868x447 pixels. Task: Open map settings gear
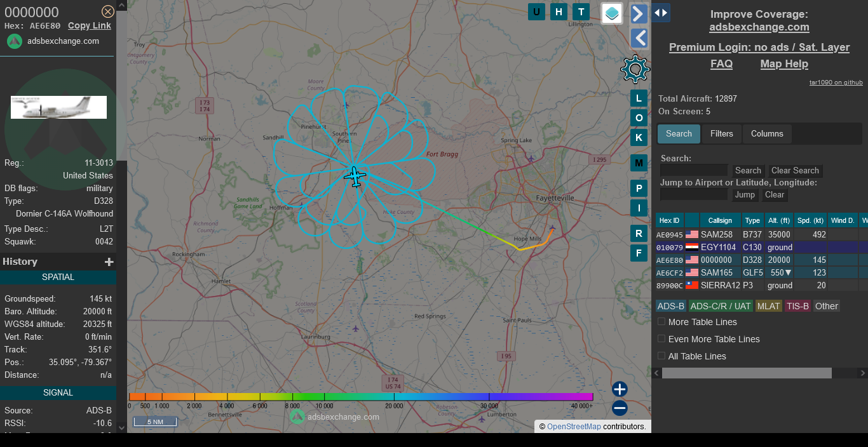(635, 69)
